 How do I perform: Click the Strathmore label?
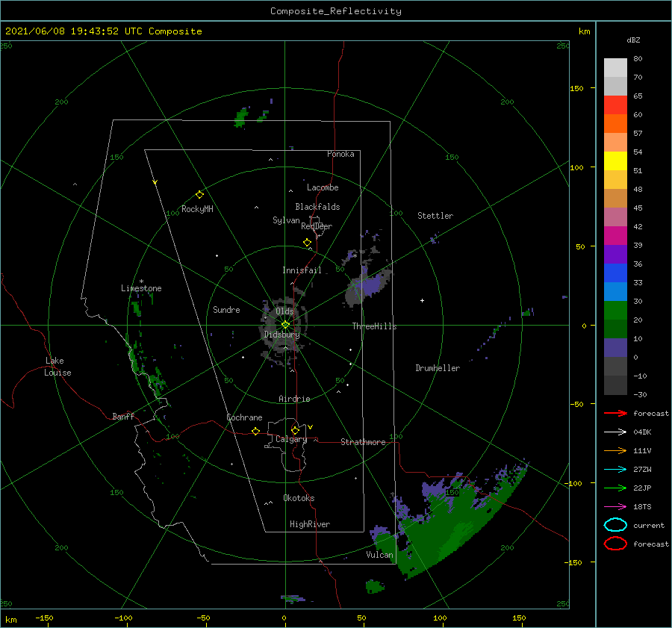pyautogui.click(x=363, y=442)
